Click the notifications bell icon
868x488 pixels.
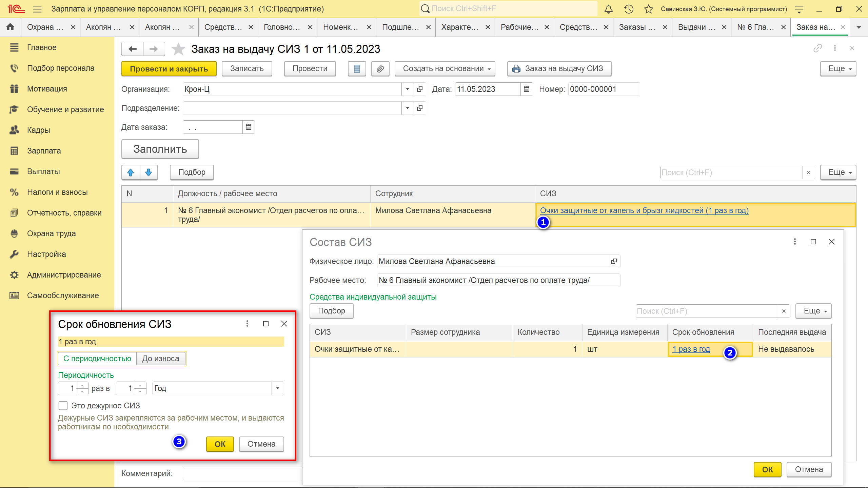point(609,9)
